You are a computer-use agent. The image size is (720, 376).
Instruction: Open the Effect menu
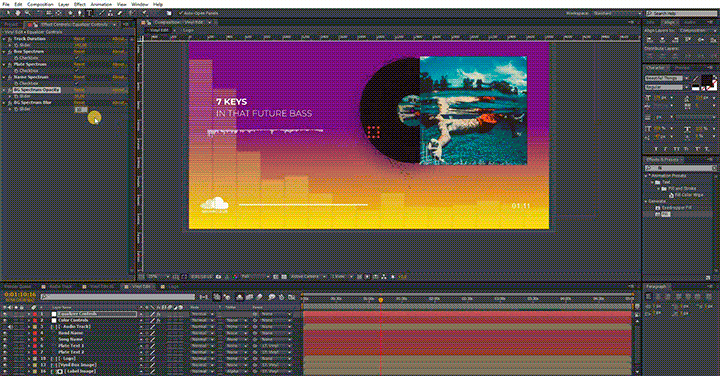tap(80, 4)
